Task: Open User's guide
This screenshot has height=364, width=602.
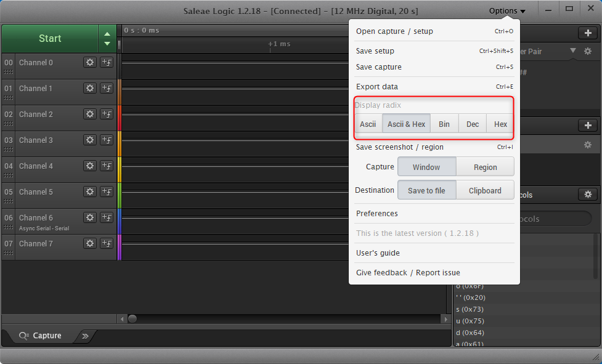Action: click(434, 253)
